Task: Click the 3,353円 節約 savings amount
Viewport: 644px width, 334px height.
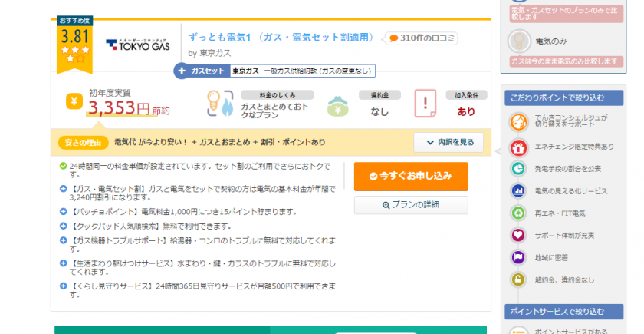Action: coord(129,108)
